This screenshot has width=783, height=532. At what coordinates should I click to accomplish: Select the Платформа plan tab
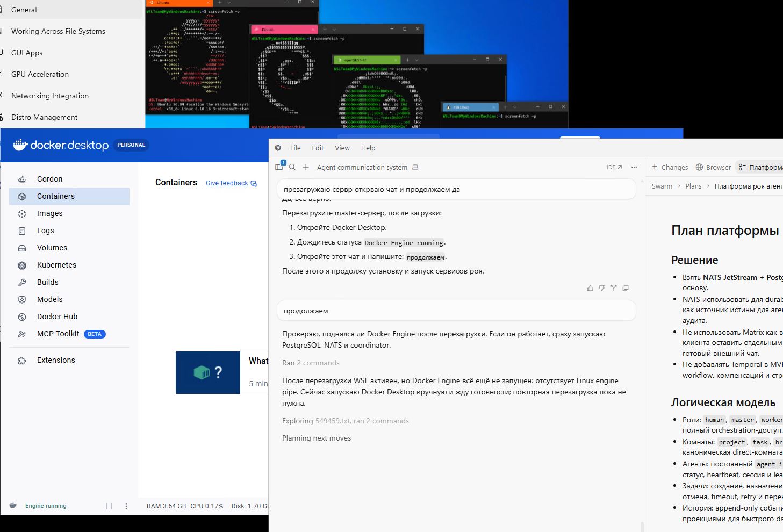click(760, 167)
